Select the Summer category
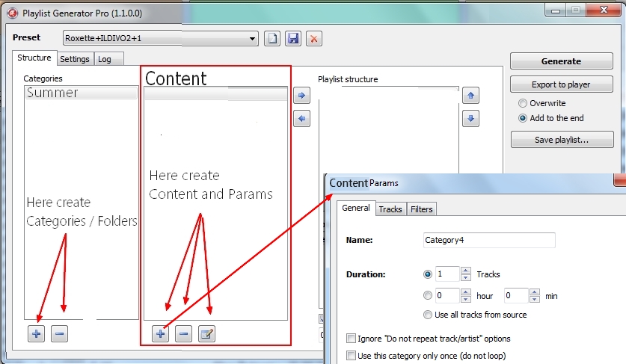The image size is (626, 364). [x=82, y=93]
